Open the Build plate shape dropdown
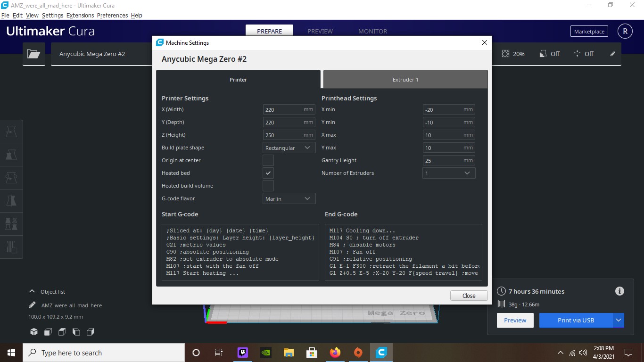Image resolution: width=644 pixels, height=362 pixels. point(289,148)
